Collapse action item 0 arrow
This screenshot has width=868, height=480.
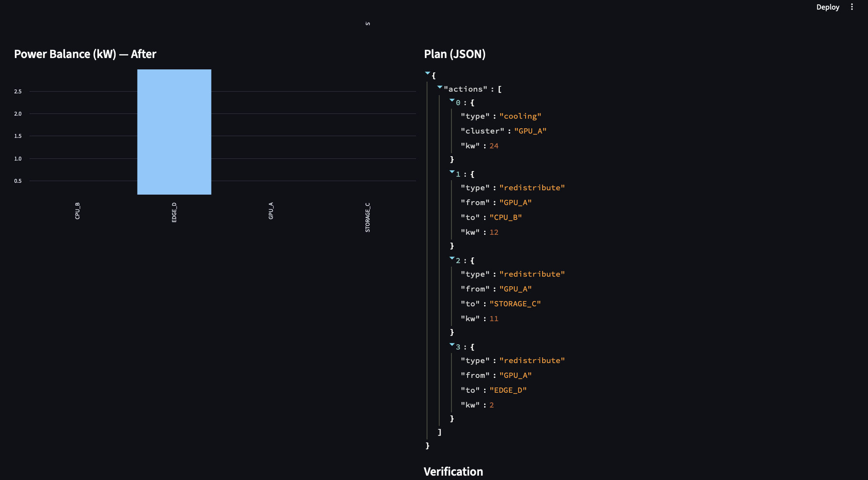452,101
